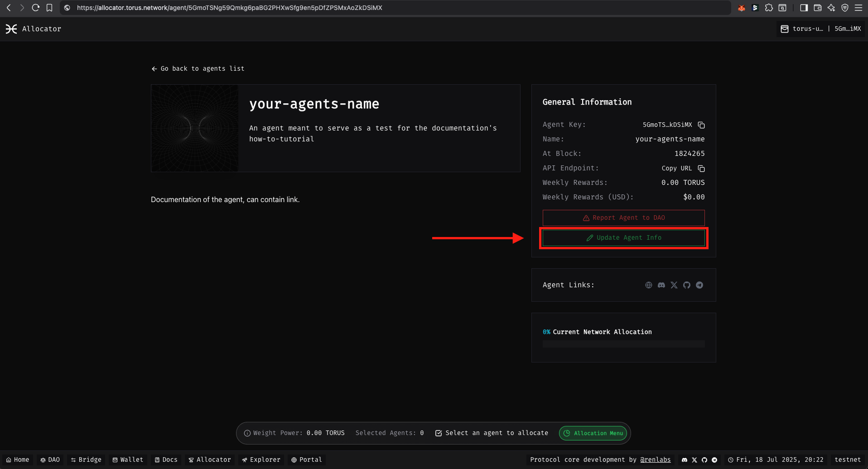Click the Copy URL text

677,168
